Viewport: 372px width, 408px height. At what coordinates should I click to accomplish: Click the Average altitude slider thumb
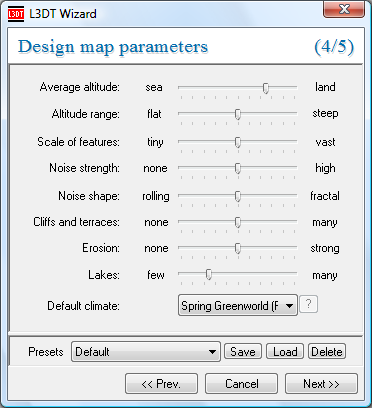coord(266,88)
